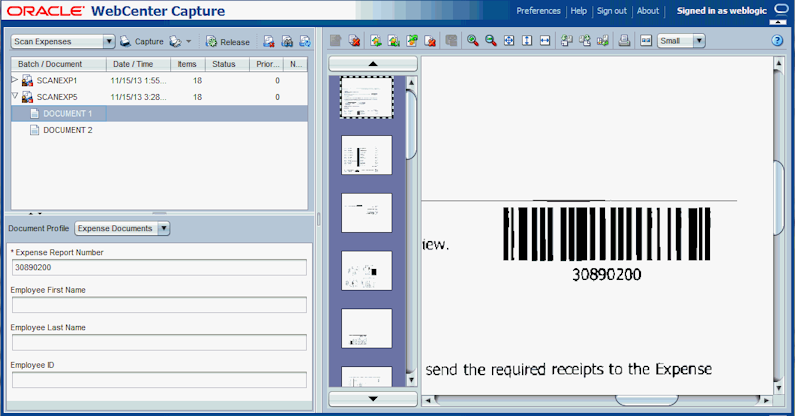
Task: Click the thumbnail strip down arrow button
Action: click(x=373, y=399)
